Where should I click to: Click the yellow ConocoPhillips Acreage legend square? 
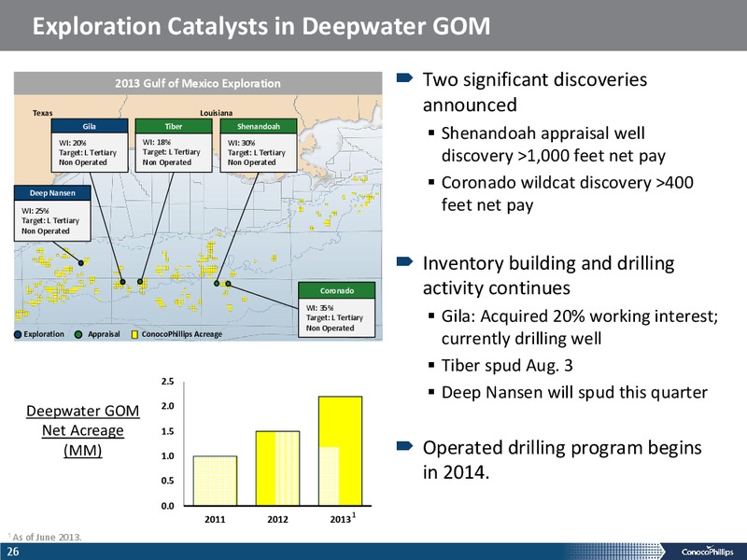click(x=134, y=335)
